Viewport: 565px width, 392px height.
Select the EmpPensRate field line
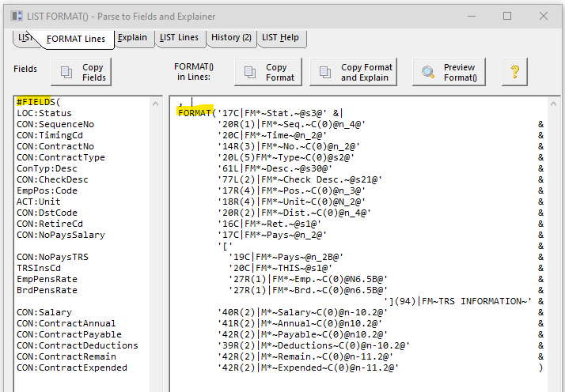(x=47, y=279)
